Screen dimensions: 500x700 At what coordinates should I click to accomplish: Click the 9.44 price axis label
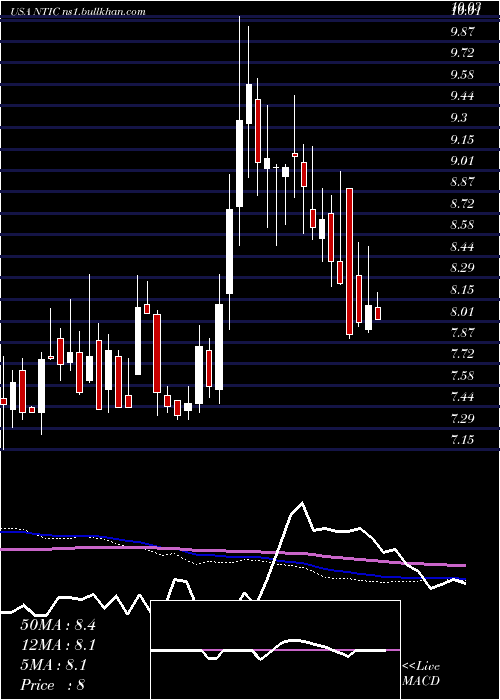tap(462, 96)
